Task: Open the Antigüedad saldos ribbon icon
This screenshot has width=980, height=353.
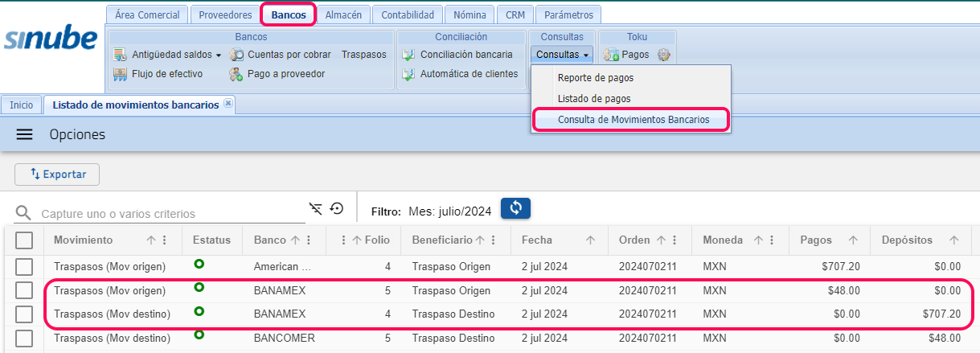Action: click(121, 55)
